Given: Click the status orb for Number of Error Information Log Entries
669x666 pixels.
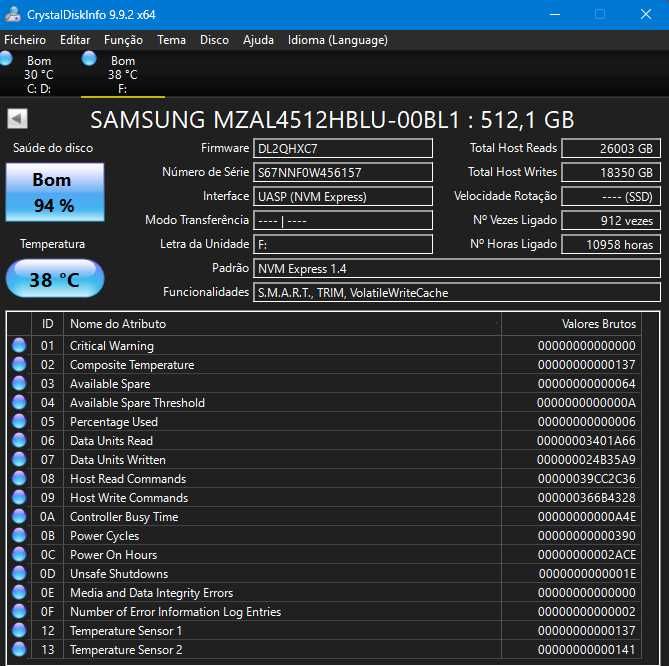Looking at the screenshot, I should 19,611.
